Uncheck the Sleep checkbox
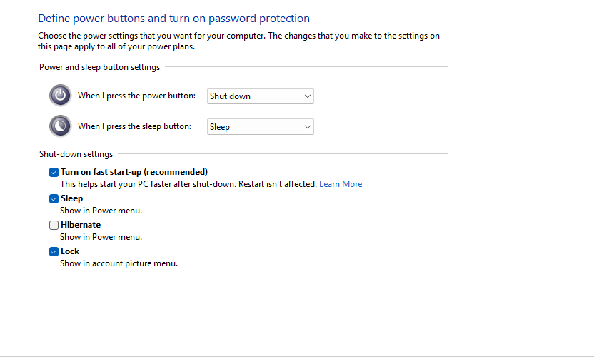 (54, 198)
